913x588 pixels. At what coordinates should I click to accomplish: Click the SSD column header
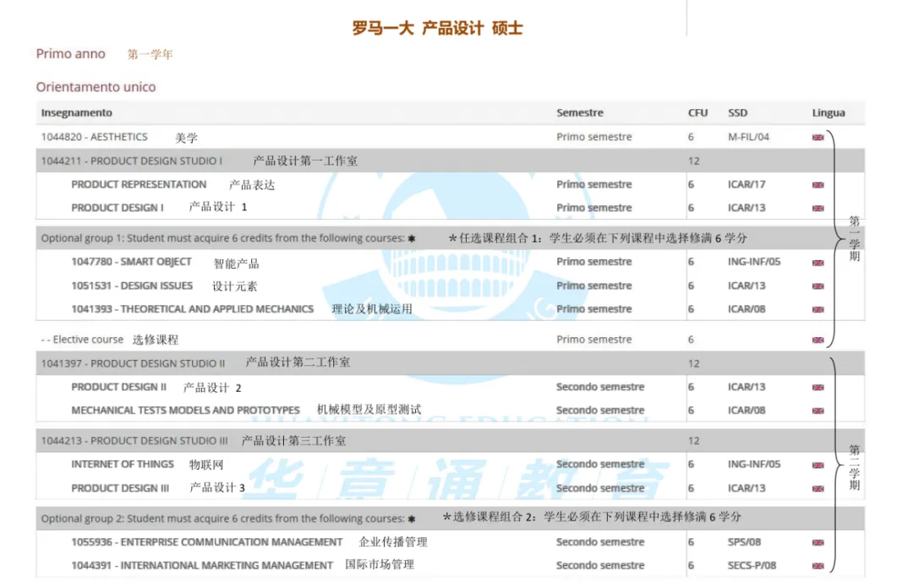(737, 112)
